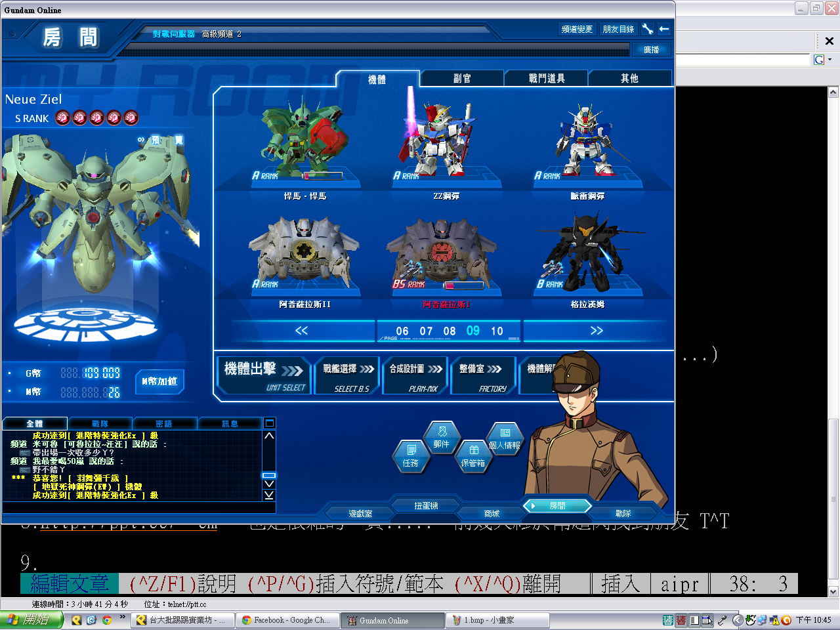Open the 遊戲室 game room menu
This screenshot has height=630, width=840.
pos(360,514)
